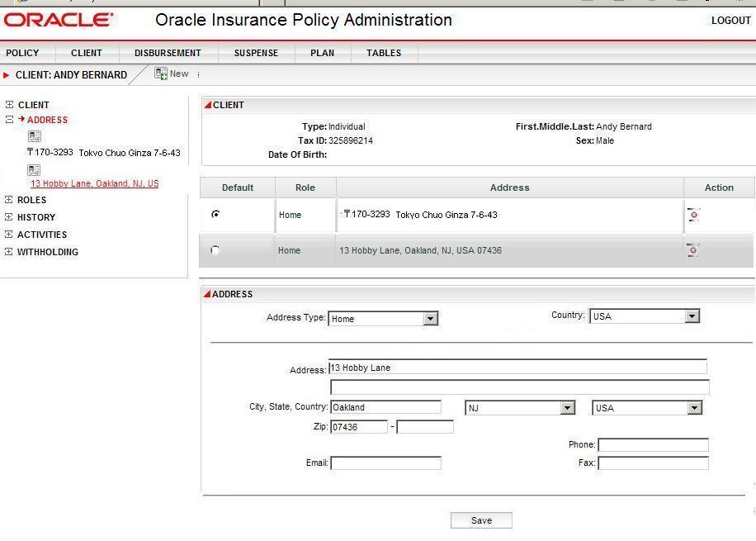Click the LOGOUT link

coord(731,21)
